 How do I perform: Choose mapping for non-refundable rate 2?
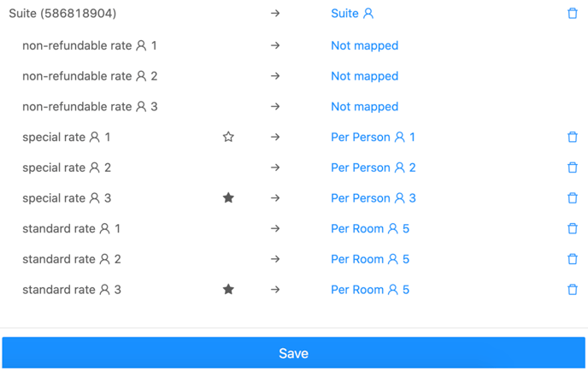364,76
